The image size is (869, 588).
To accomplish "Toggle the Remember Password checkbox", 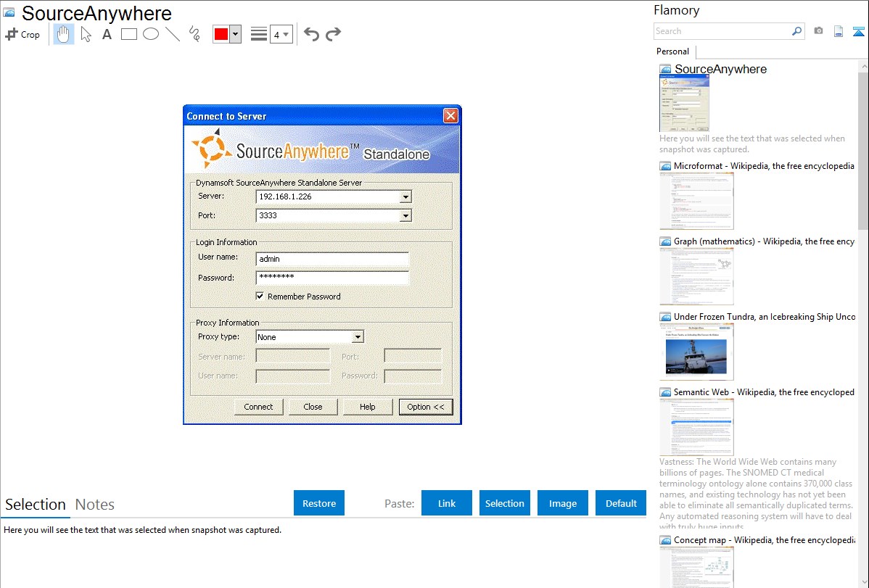I will tap(260, 296).
